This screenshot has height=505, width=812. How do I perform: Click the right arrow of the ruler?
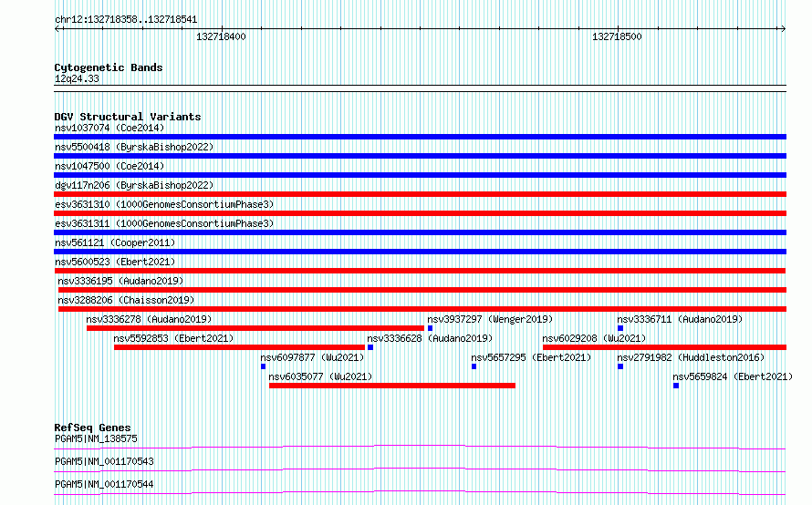pos(783,29)
